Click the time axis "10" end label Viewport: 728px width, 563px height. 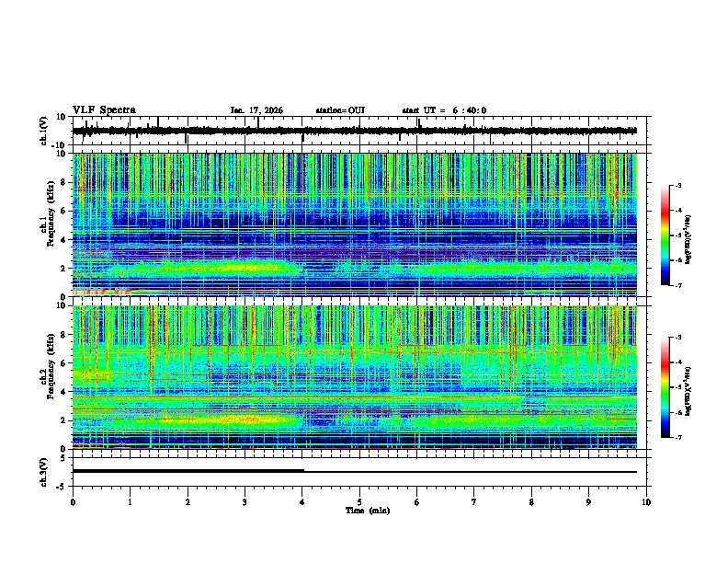tap(646, 502)
